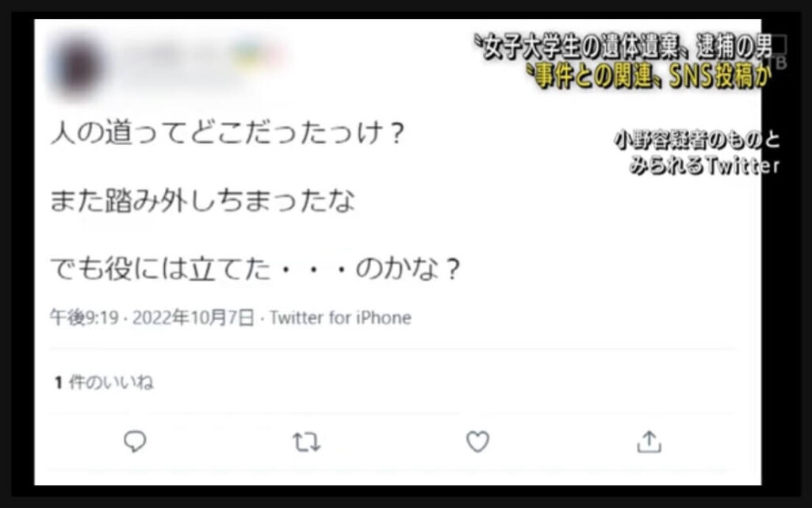This screenshot has height=508, width=812.
Task: Click the bold like count number 1
Action: click(59, 383)
